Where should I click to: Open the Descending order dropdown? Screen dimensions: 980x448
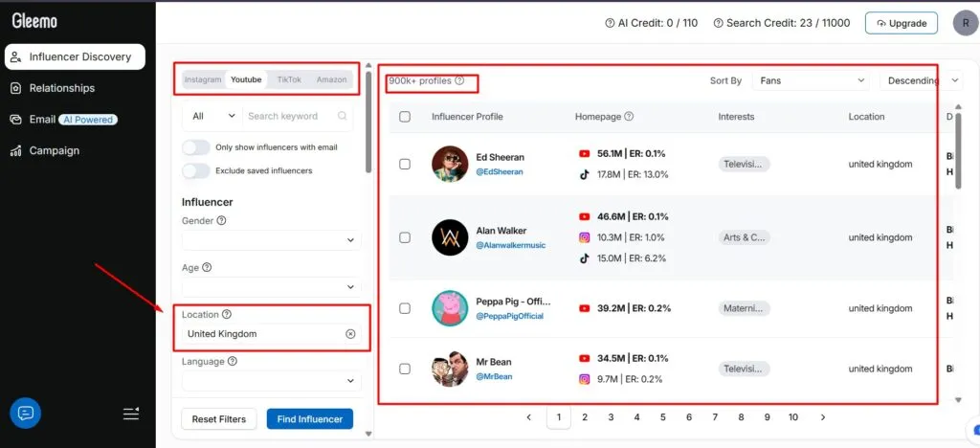coord(921,81)
